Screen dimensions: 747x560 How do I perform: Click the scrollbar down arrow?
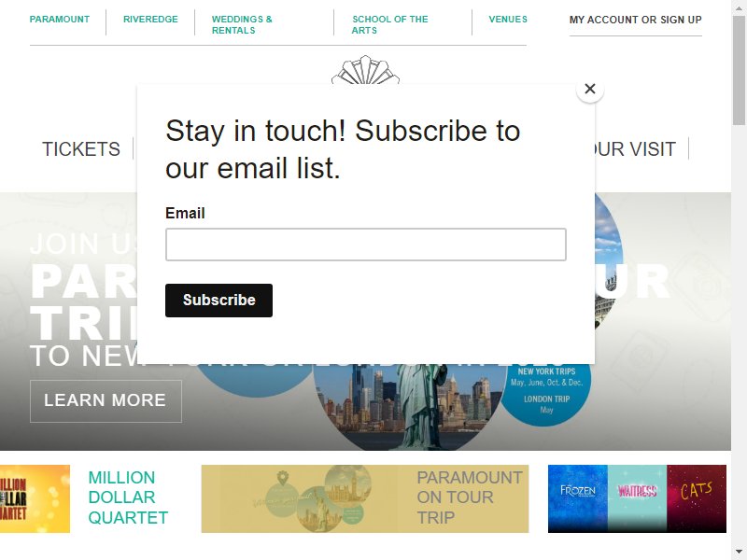coord(739,553)
